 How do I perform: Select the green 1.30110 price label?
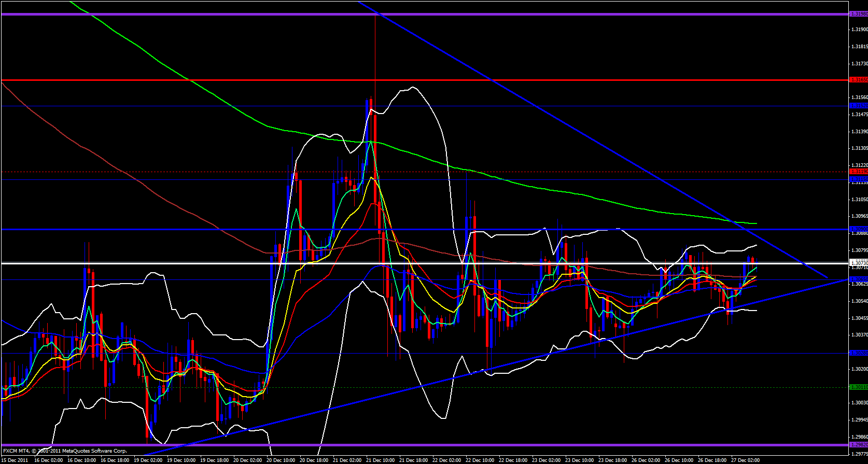(858, 387)
